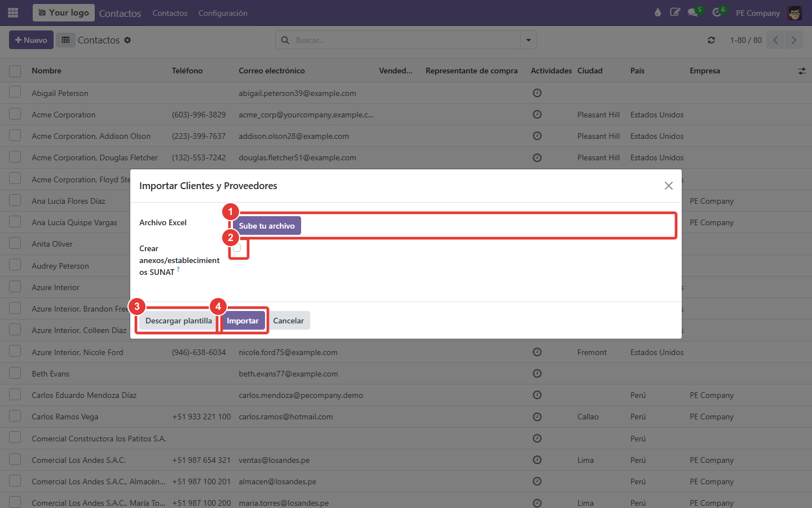Toggle the select-all checkbox in header

pos(15,71)
